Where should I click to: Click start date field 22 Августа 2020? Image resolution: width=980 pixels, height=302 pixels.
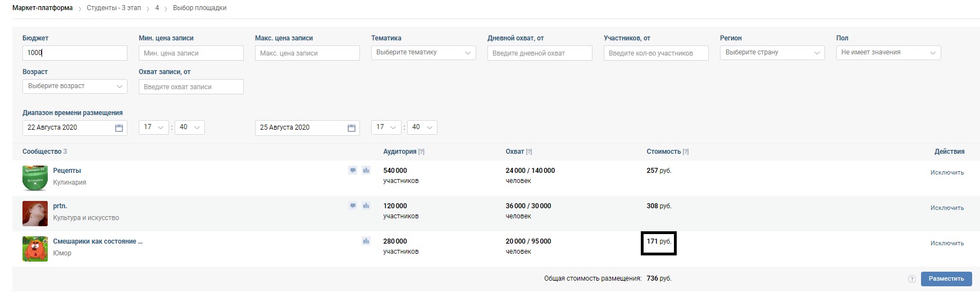pos(75,127)
